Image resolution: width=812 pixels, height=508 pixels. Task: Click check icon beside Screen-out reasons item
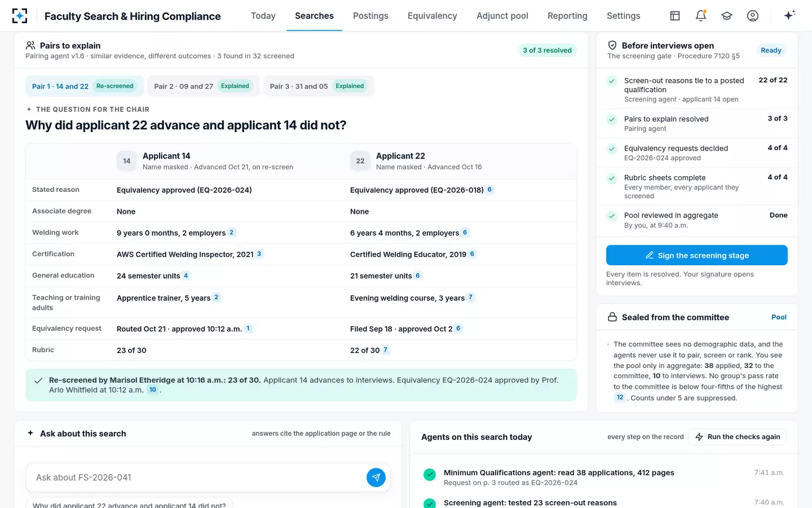click(612, 81)
